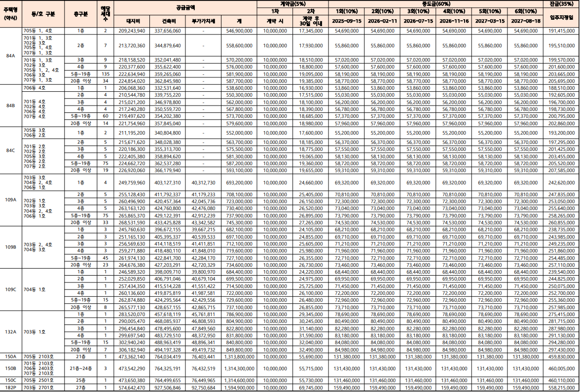Click the VAT 40,312,730 cell

[203, 182]
